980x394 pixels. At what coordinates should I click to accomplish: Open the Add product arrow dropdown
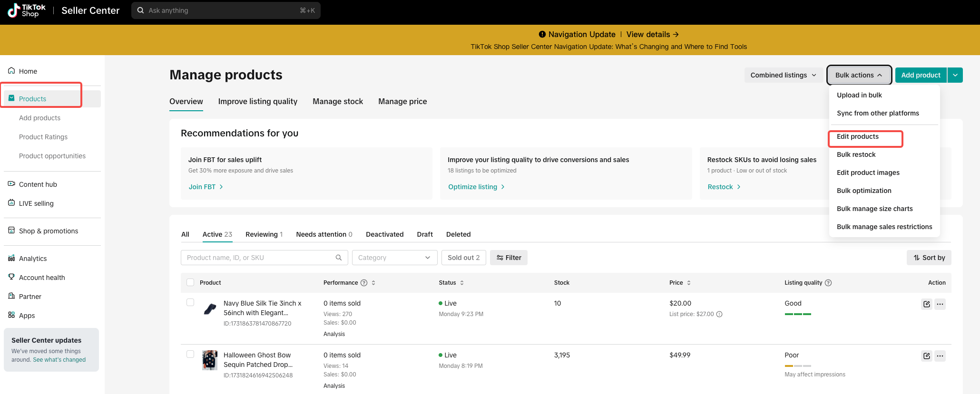click(955, 75)
